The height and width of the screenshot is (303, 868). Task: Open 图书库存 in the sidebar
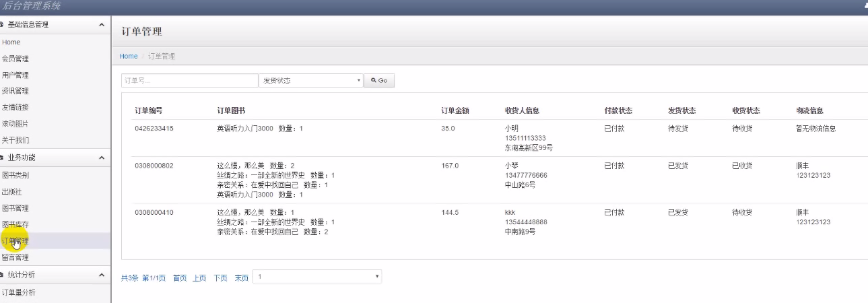click(15, 224)
